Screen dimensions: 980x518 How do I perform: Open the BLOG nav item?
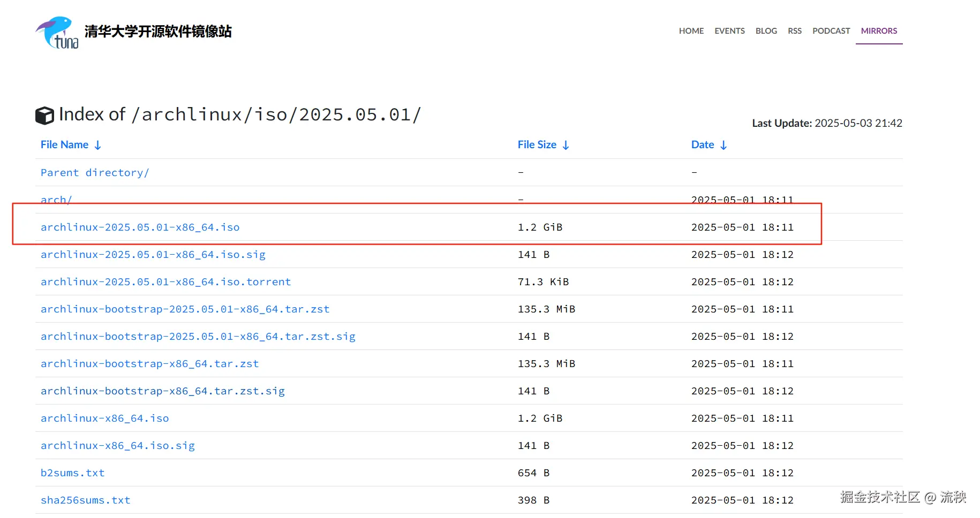[766, 31]
